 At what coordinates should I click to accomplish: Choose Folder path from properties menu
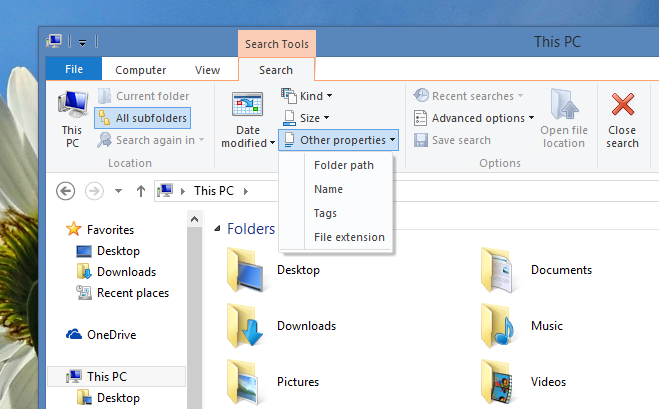point(344,165)
